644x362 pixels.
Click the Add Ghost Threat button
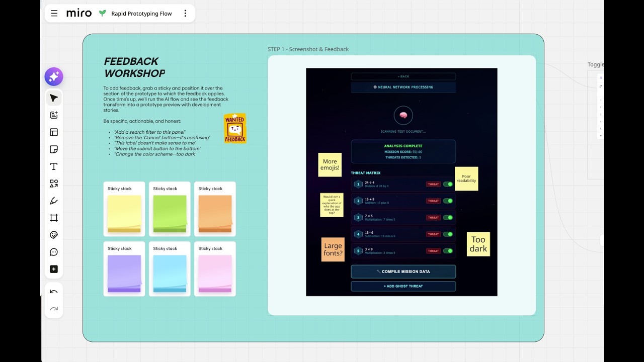pyautogui.click(x=404, y=286)
